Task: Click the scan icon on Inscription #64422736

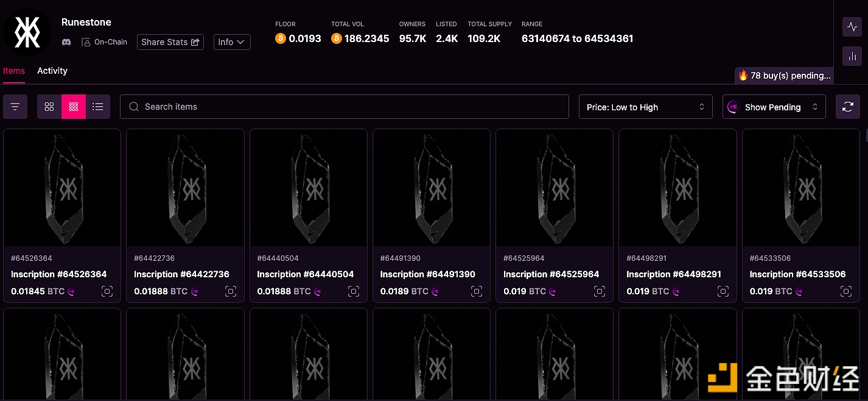Action: pyautogui.click(x=231, y=291)
